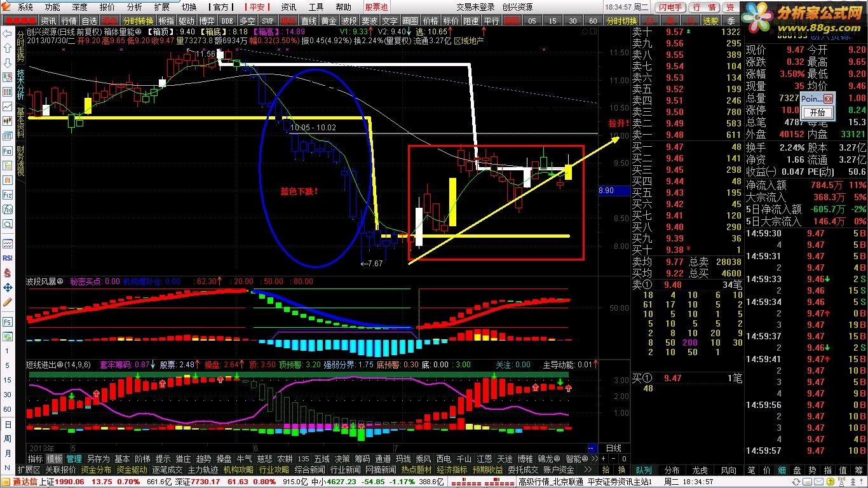
Task: Select the 文字 text tool button
Action: click(390, 21)
